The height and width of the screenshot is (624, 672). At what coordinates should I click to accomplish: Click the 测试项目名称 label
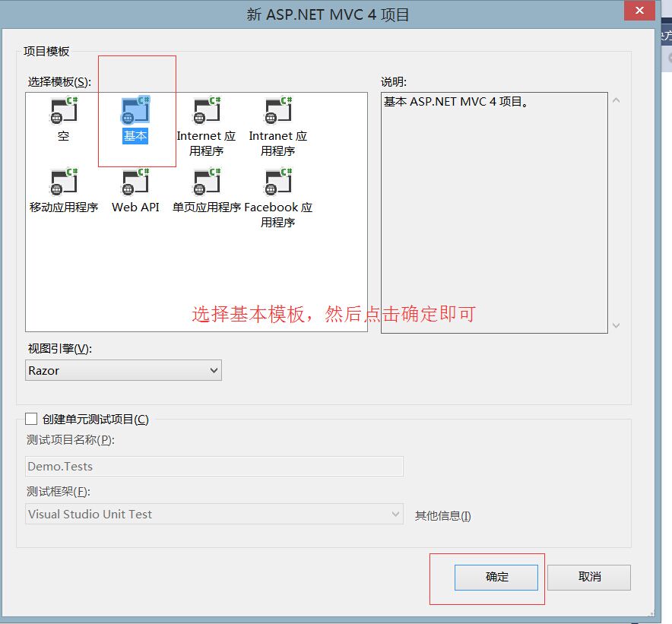click(x=71, y=440)
